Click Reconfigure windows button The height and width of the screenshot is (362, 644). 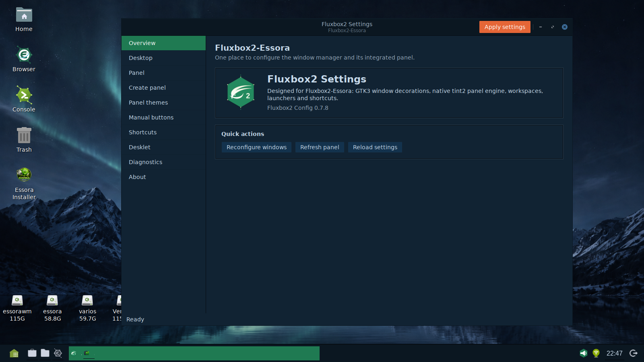tap(256, 147)
